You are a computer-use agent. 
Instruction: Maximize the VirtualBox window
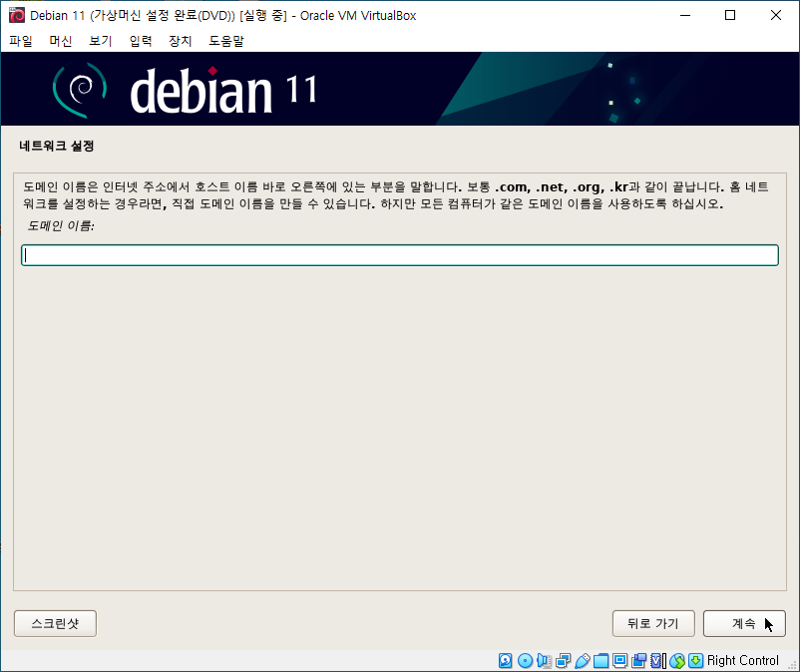(x=730, y=15)
